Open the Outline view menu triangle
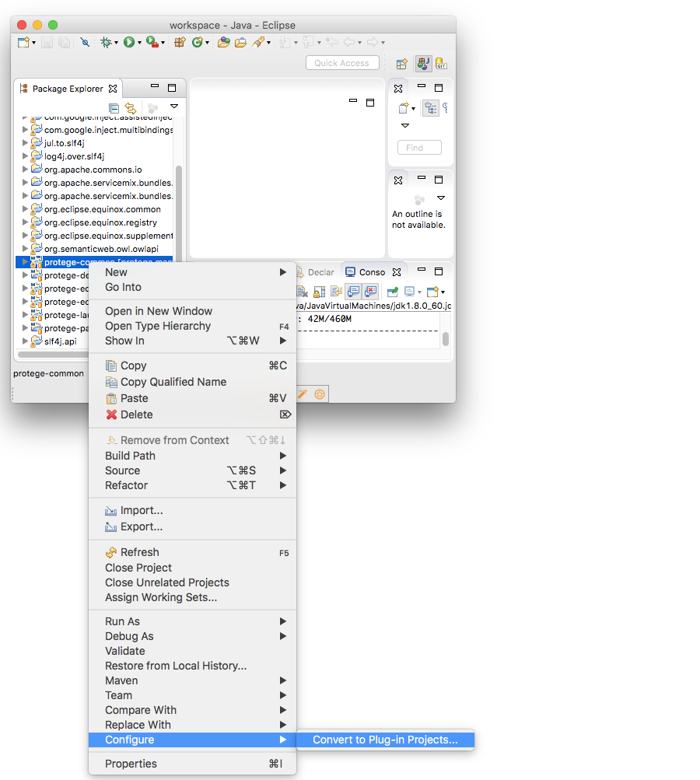Screen dimensions: 700x780 (x=441, y=198)
